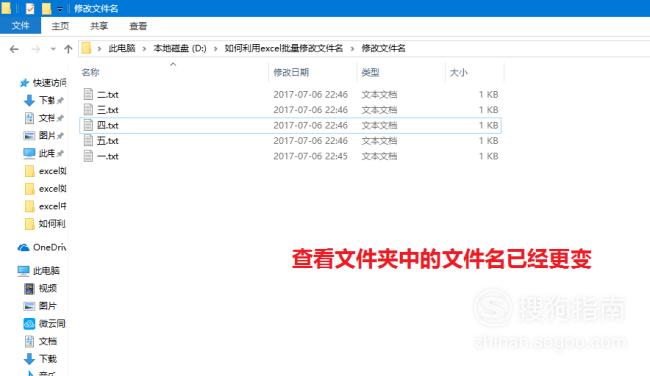Open OneDrive in the navigation pane
The width and height of the screenshot is (650, 376).
coord(49,247)
